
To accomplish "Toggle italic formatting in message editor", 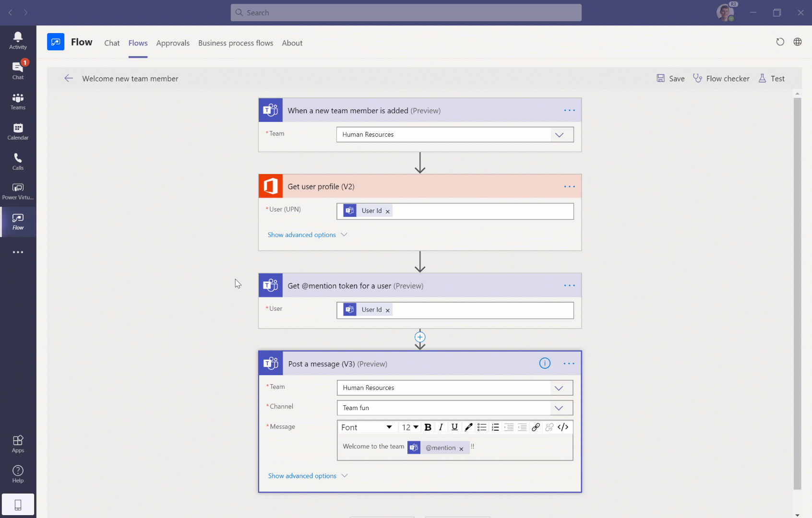I will coord(441,427).
